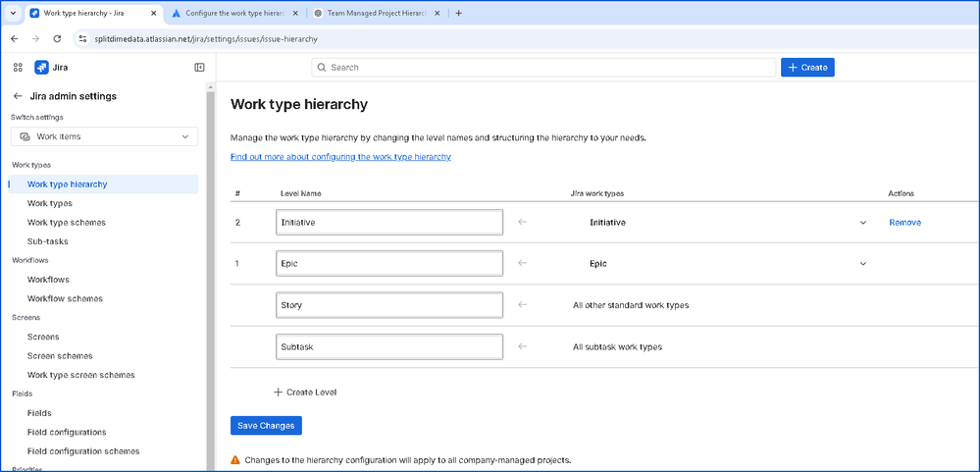
Task: Click the 'Actions' column header
Action: coord(902,193)
